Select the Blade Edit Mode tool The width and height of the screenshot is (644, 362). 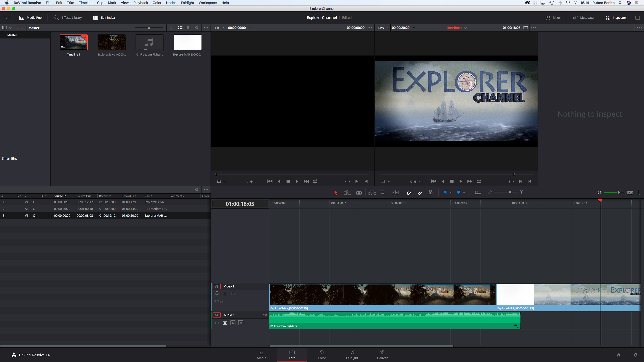359,192
